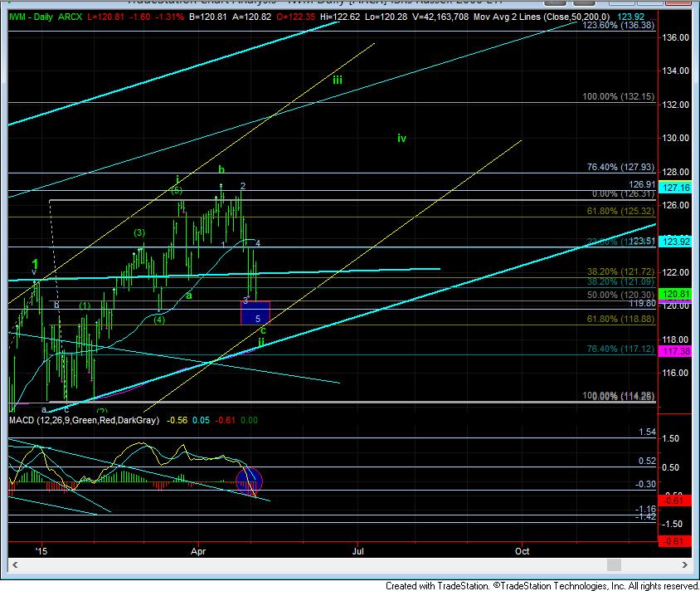700x591 pixels.
Task: Select the green iii wave label
Action: click(x=338, y=80)
